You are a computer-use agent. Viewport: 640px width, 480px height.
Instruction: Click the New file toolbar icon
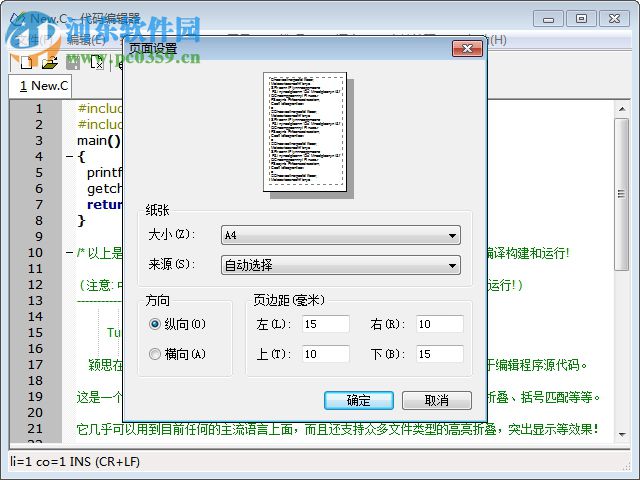click(x=27, y=63)
